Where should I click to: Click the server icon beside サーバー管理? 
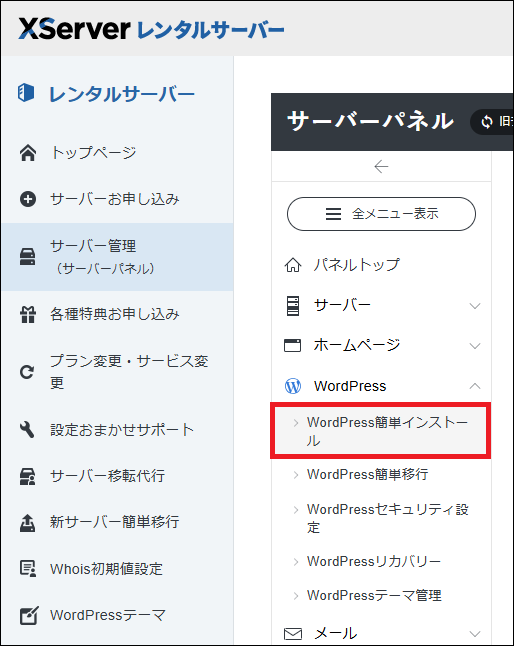(x=28, y=257)
